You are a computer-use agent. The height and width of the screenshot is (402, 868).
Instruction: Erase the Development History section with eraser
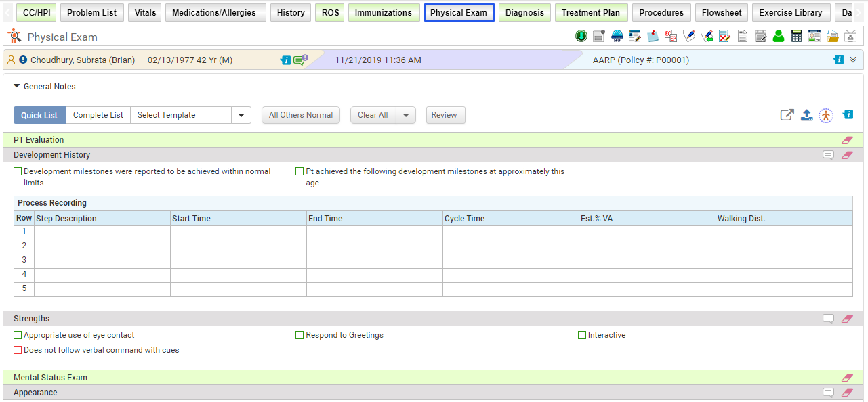847,155
